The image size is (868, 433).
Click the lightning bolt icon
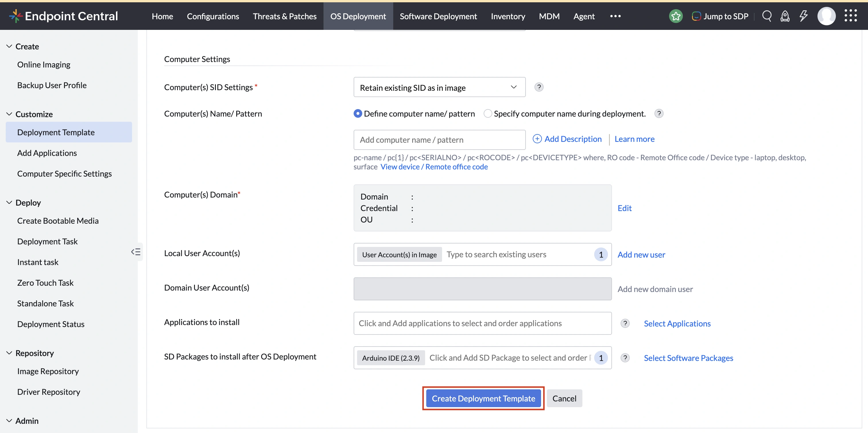click(804, 16)
